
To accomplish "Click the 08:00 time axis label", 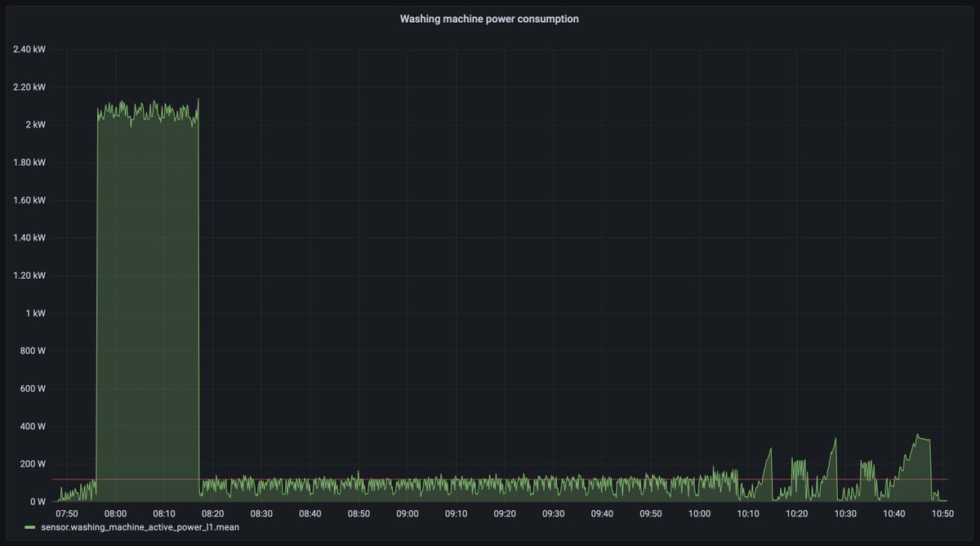I will 115,513.
